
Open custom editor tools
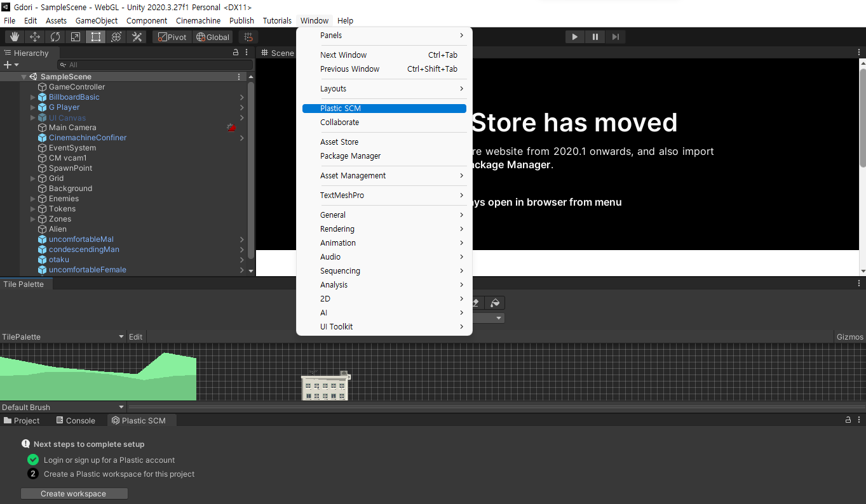pyautogui.click(x=137, y=37)
